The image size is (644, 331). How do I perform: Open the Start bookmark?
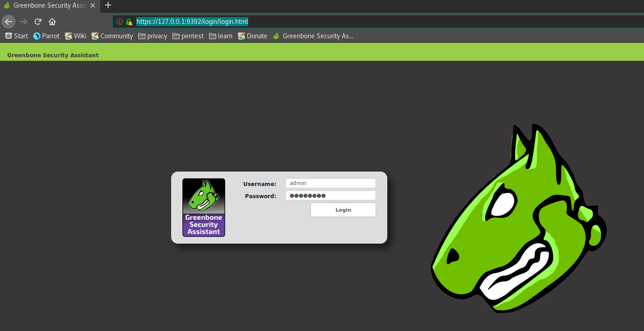tap(16, 36)
